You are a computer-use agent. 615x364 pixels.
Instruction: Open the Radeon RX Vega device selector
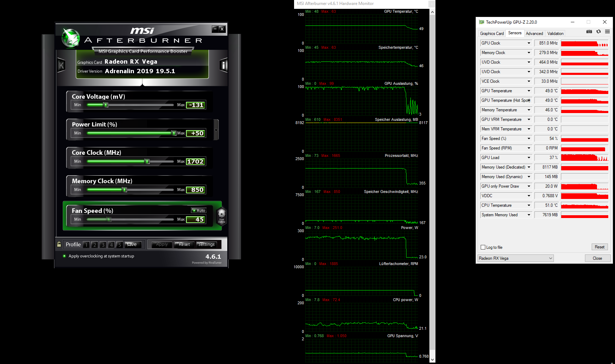[516, 258]
